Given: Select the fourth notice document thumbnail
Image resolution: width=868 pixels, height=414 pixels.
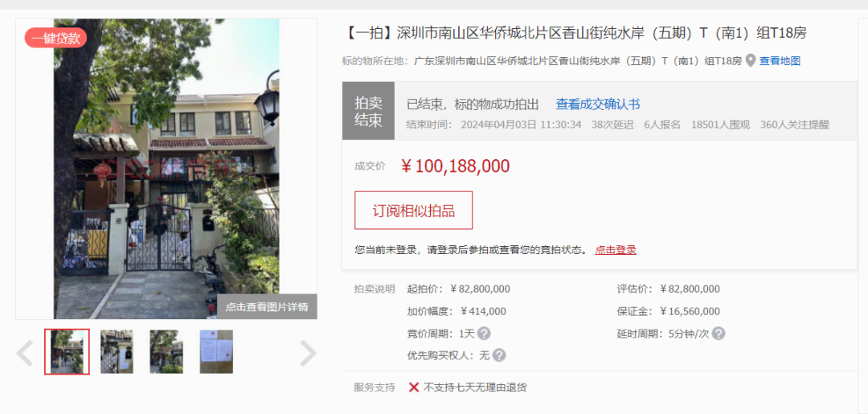Looking at the screenshot, I should 216,352.
